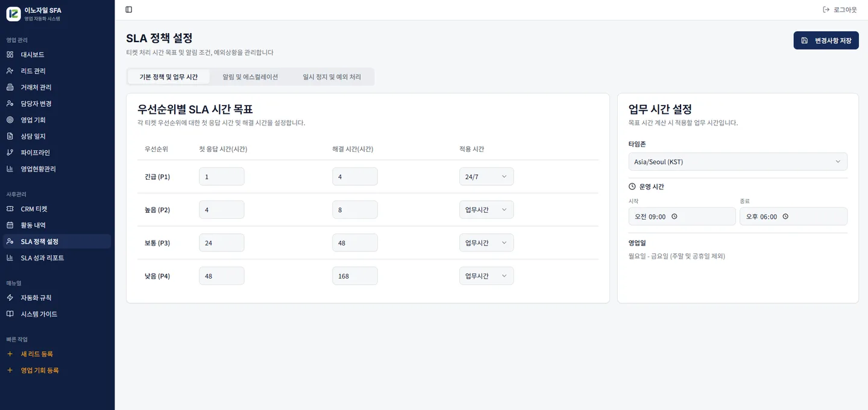Click the plus icon for 새 리드 등록
The height and width of the screenshot is (410, 868).
pyautogui.click(x=10, y=354)
